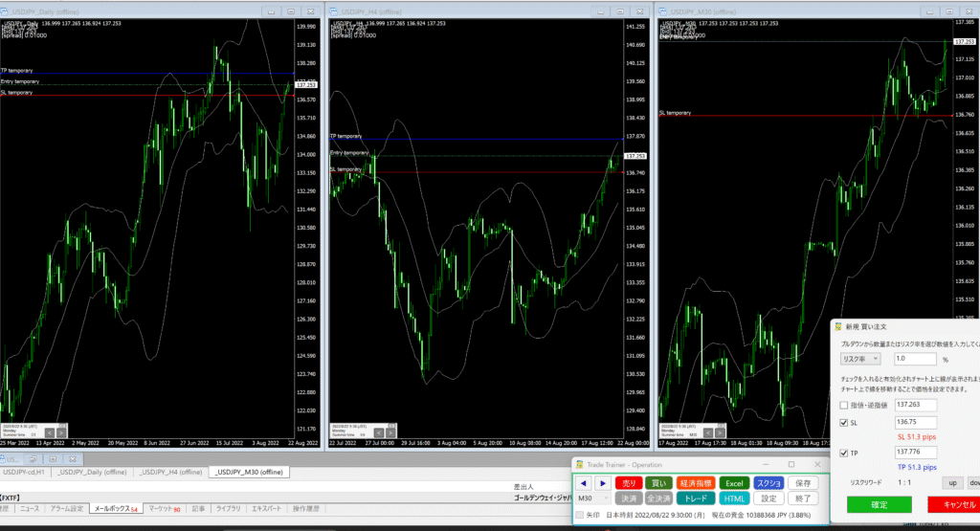Click the risk-reward 'up' button

pyautogui.click(x=952, y=483)
